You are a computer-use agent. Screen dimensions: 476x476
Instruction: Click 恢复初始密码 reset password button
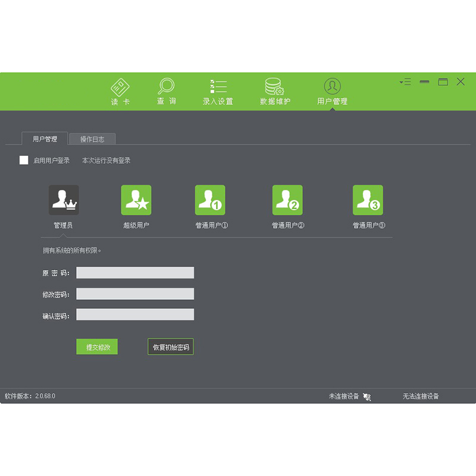[x=171, y=347]
